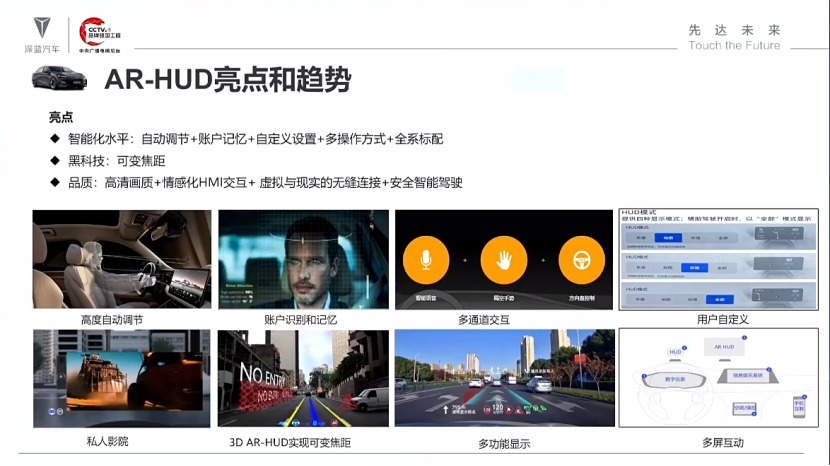
Task: Open the 私人影院 cinema image
Action: coord(122,378)
